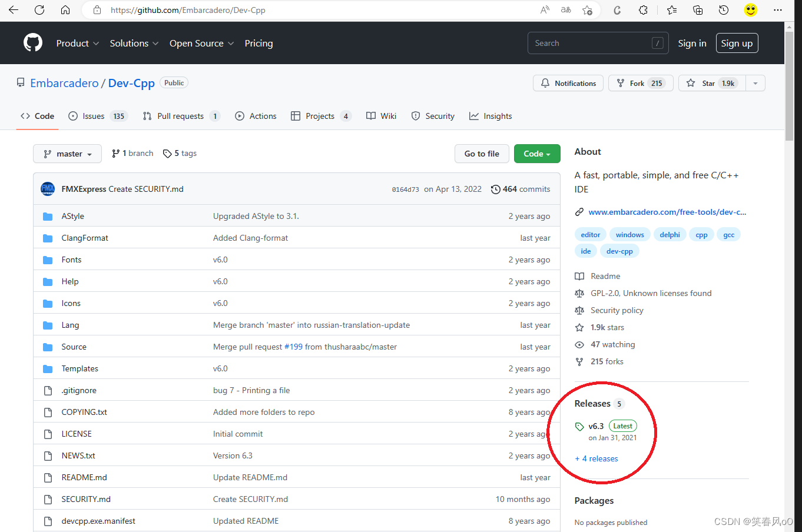Screen dimensions: 802x532
Task: Open the Security tab
Action: pyautogui.click(x=433, y=116)
